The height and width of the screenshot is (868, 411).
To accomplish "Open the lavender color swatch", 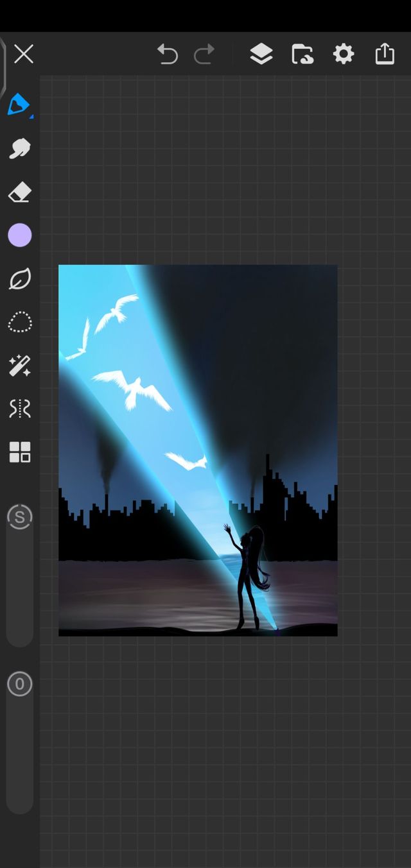I will tap(19, 235).
